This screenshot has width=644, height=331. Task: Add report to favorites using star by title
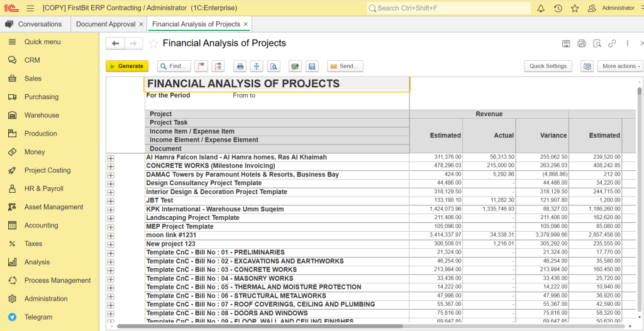pyautogui.click(x=153, y=43)
